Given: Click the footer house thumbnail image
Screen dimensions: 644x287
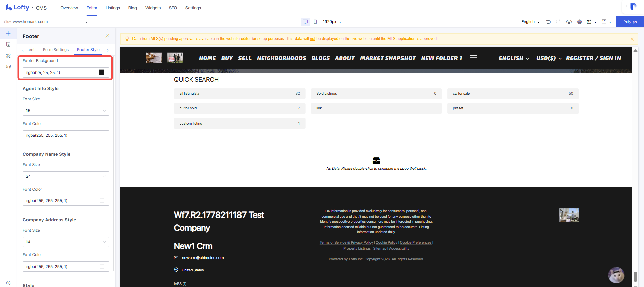Looking at the screenshot, I should pyautogui.click(x=569, y=215).
